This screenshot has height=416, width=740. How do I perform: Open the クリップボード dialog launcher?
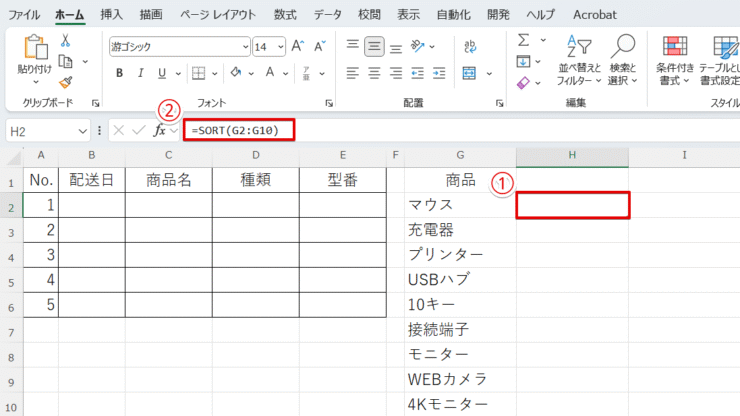pos(96,103)
